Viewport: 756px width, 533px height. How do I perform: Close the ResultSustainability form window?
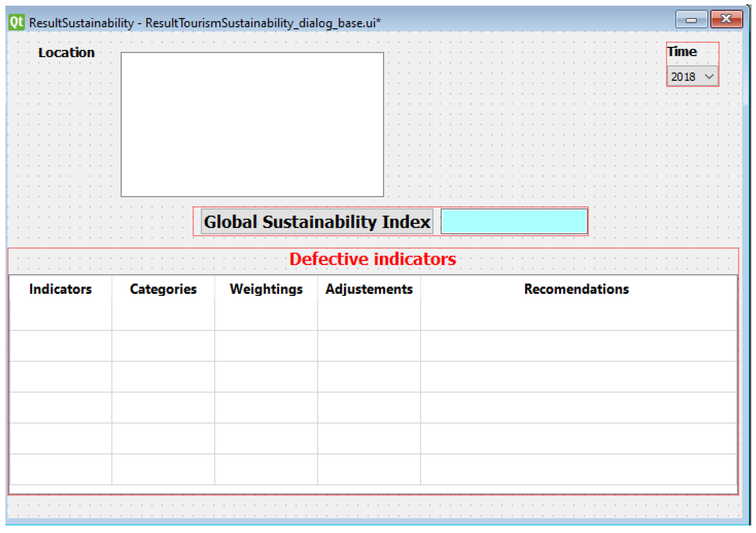(726, 19)
